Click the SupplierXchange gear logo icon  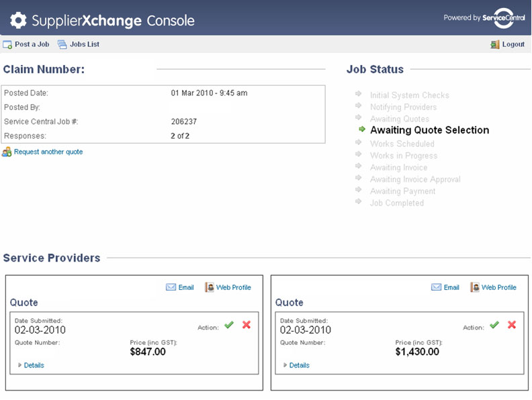tap(18, 20)
